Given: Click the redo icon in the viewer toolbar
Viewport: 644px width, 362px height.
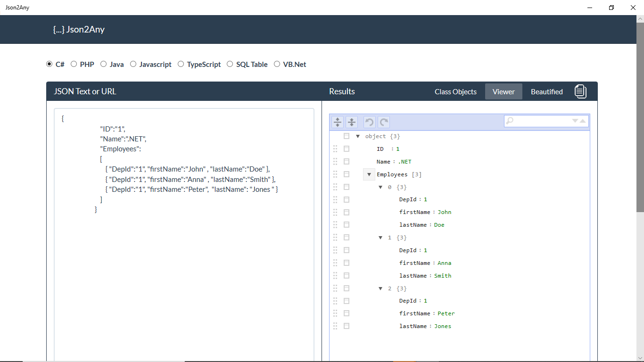Looking at the screenshot, I should click(383, 122).
